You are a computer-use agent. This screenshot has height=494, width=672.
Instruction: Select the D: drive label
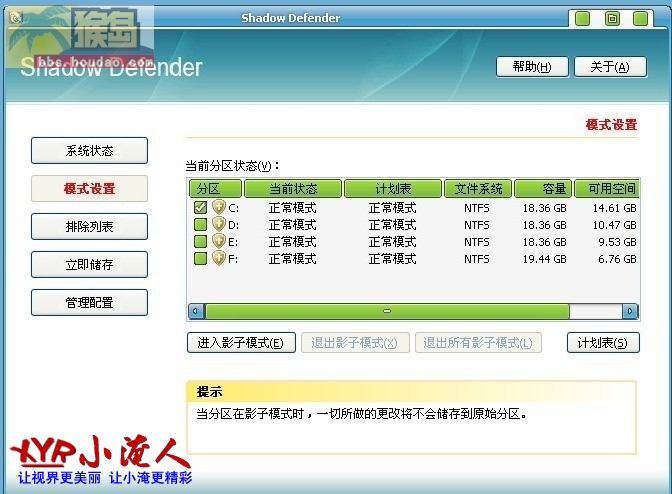pyautogui.click(x=234, y=225)
